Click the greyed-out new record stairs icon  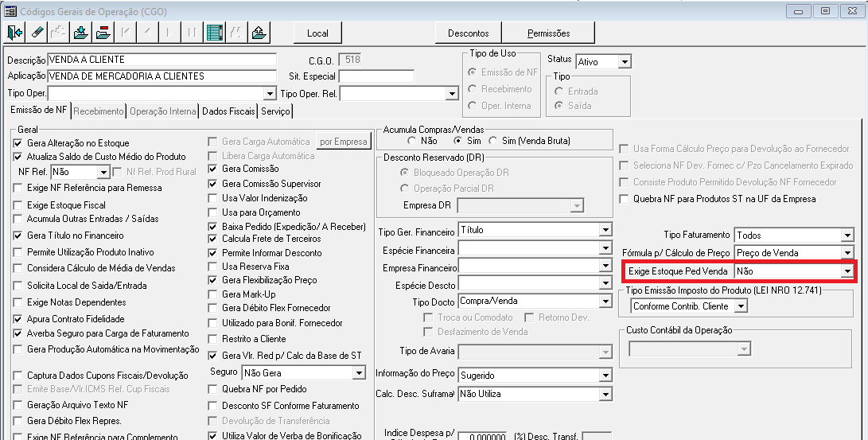point(59,33)
